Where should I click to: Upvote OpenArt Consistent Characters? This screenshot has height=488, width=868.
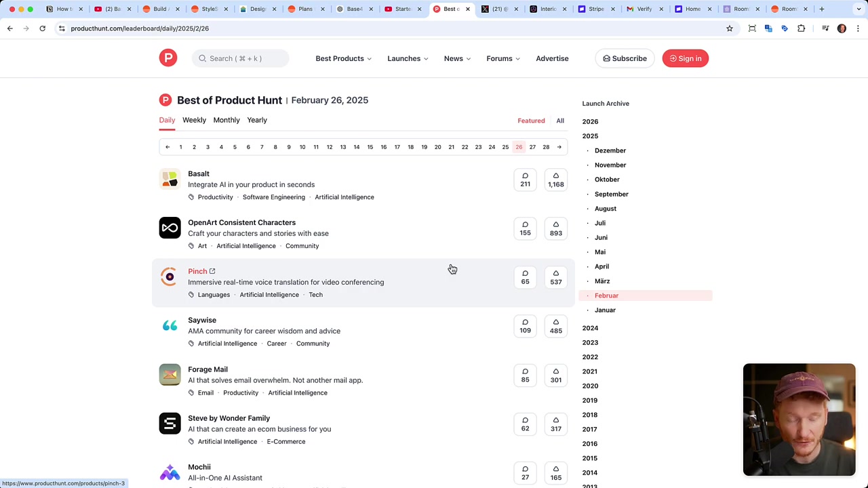556,228
